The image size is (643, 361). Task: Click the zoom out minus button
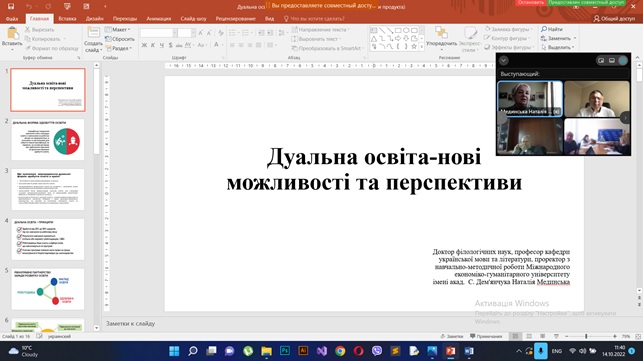click(x=567, y=336)
